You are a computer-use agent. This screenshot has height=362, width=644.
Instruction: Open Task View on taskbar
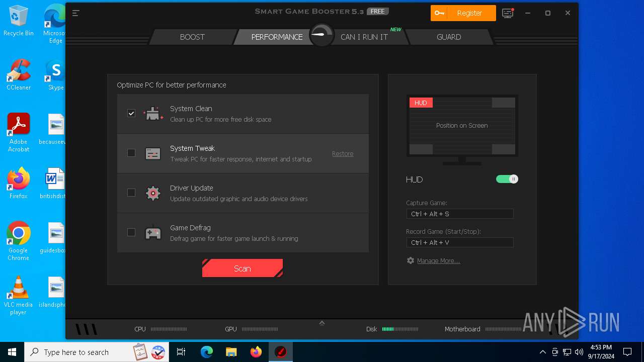pos(181,352)
